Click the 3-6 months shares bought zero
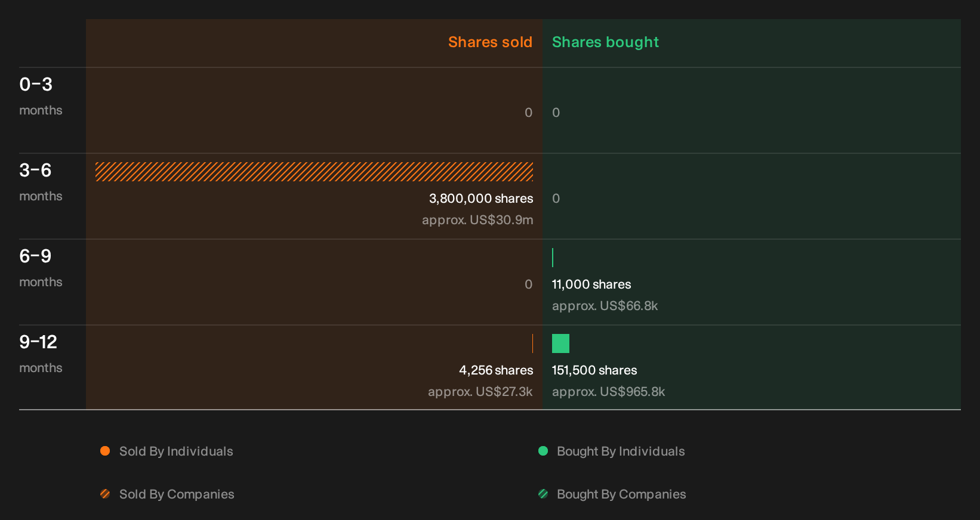Screen dimensions: 980x520 [556, 199]
